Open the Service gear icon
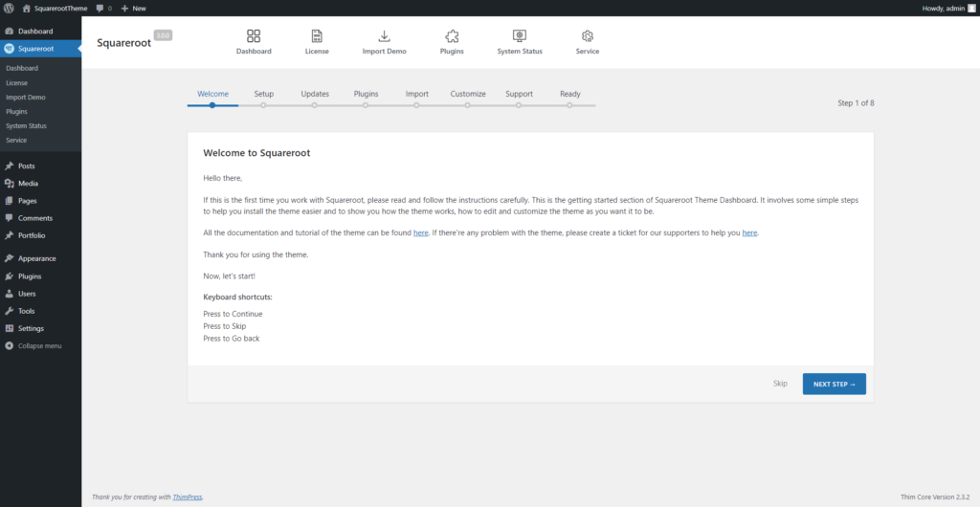The image size is (980, 507). point(588,35)
